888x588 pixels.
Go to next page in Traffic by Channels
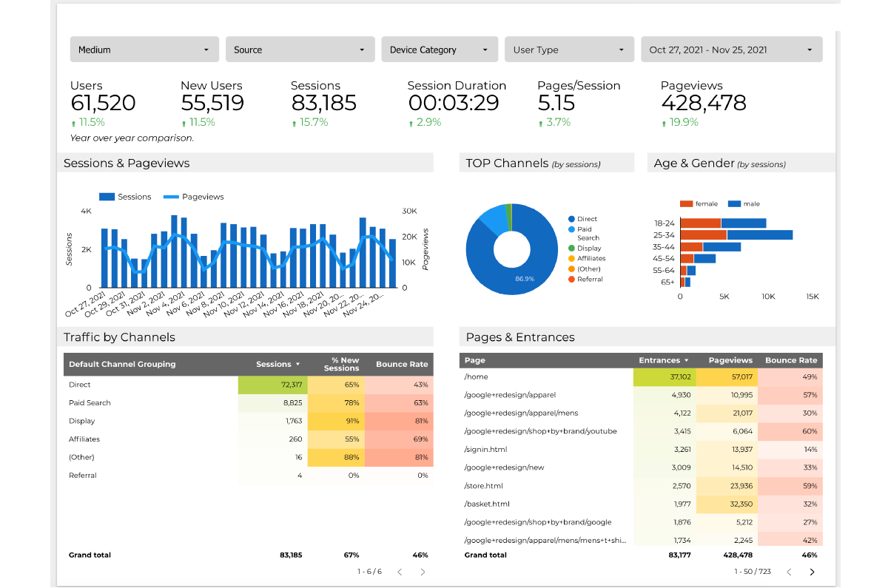coord(423,572)
